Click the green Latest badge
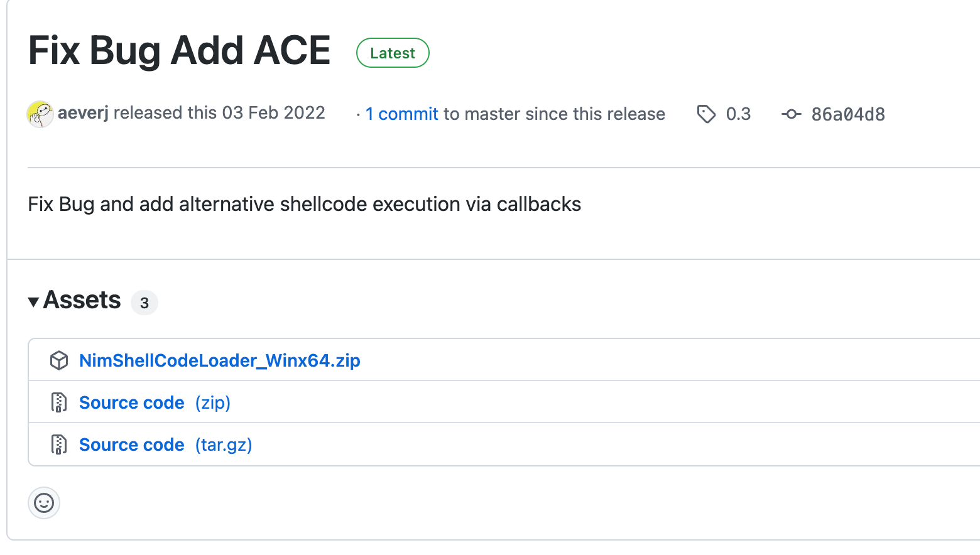Screen dimensions: 980x555 [x=393, y=53]
